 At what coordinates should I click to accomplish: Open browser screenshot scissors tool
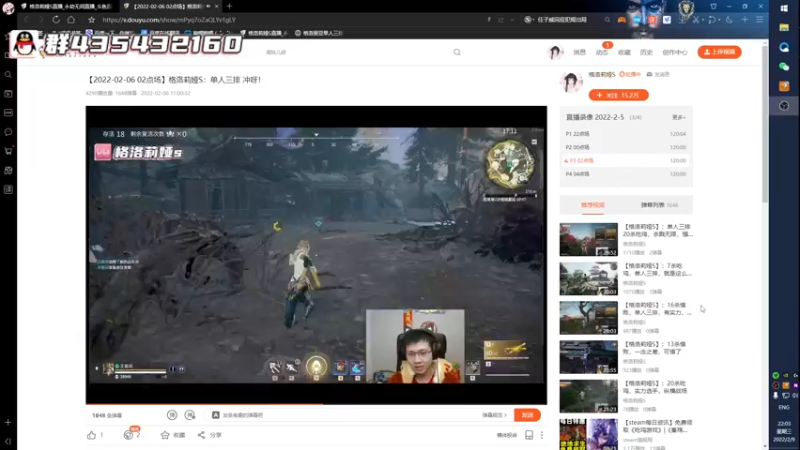tap(696, 19)
